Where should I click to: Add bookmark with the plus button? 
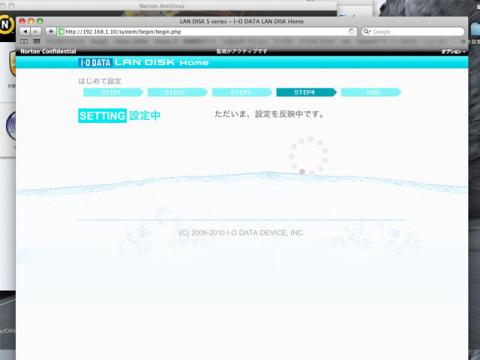point(51,31)
